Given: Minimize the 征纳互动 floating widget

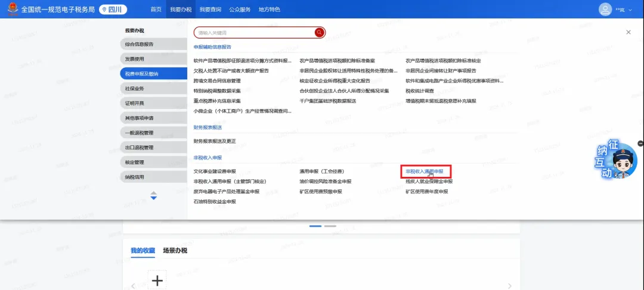Looking at the screenshot, I should [x=640, y=144].
